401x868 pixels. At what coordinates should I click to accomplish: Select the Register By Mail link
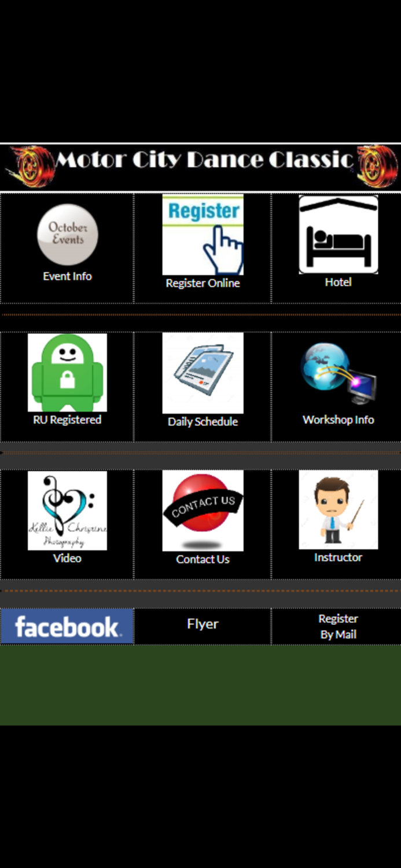click(339, 626)
